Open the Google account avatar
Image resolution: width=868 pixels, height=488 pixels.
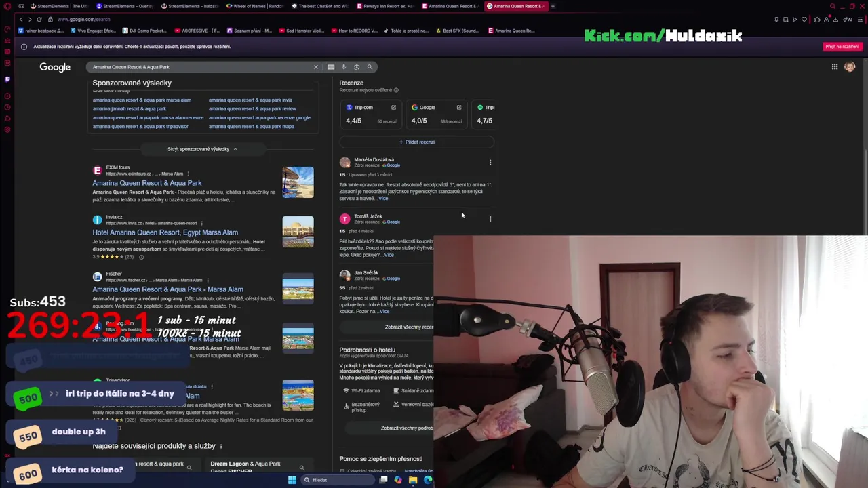click(850, 67)
